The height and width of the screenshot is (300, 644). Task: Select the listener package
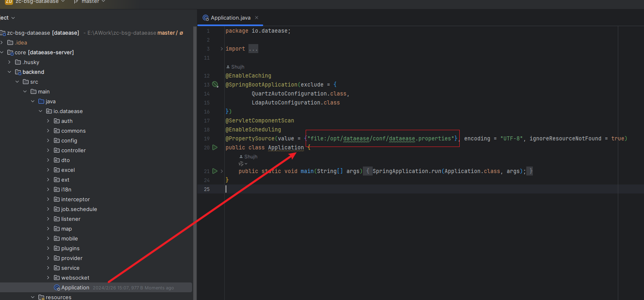click(71, 219)
